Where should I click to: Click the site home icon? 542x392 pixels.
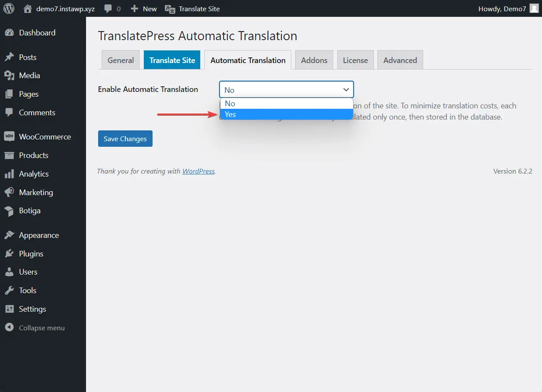[x=28, y=9]
